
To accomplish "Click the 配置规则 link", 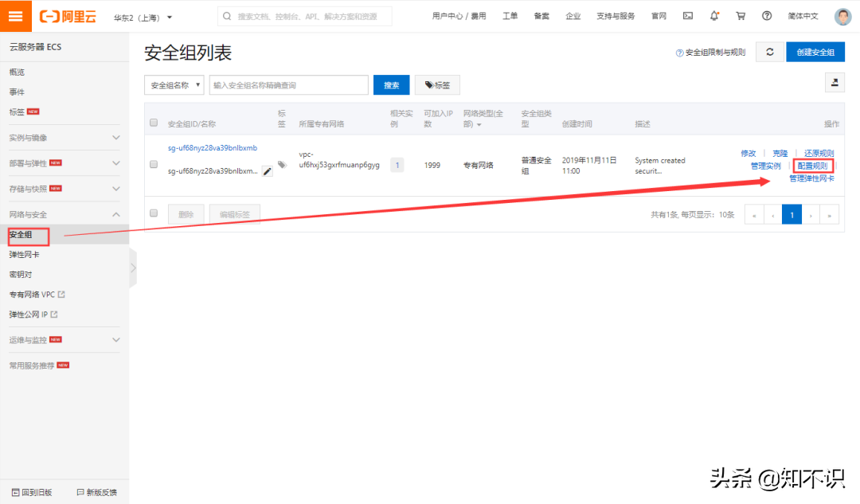I will pyautogui.click(x=812, y=166).
